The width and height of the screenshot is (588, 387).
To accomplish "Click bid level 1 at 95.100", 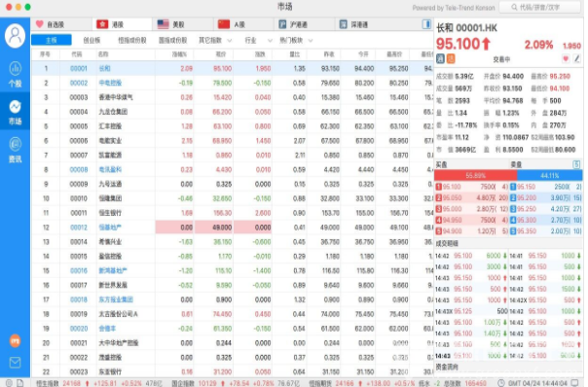I will pos(472,187).
